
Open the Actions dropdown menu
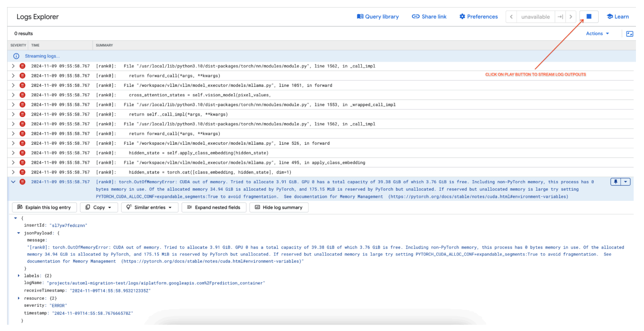coord(597,34)
